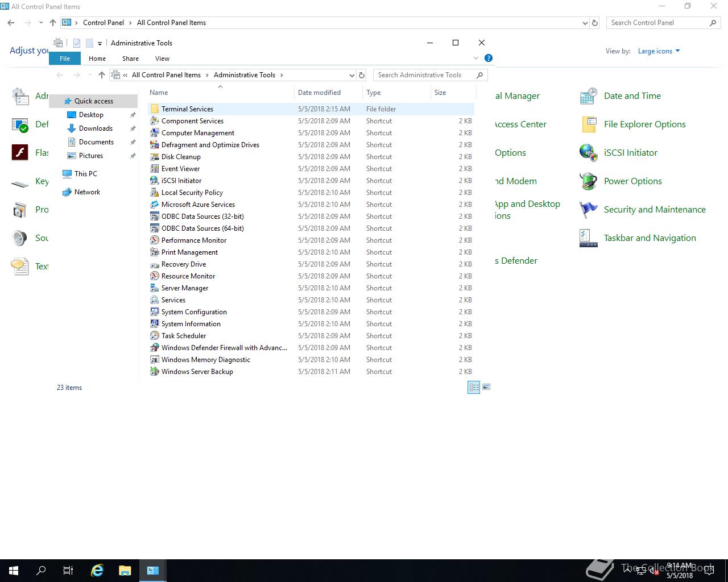Image resolution: width=728 pixels, height=582 pixels.
Task: Select Local Security Policy icon
Action: coord(155,193)
